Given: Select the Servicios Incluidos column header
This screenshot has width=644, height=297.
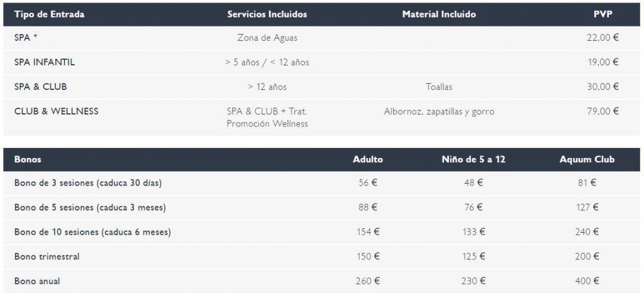Looking at the screenshot, I should pos(267,14).
